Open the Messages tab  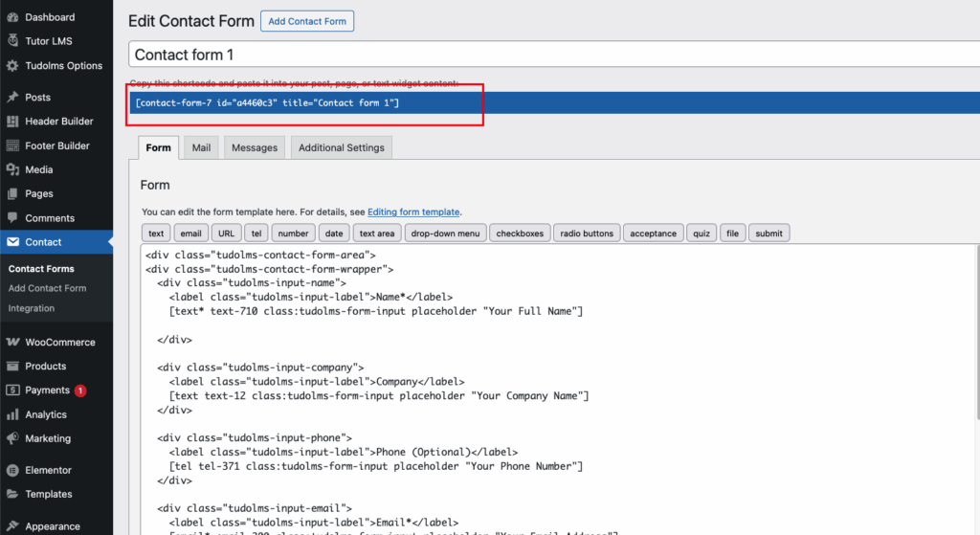click(x=255, y=147)
